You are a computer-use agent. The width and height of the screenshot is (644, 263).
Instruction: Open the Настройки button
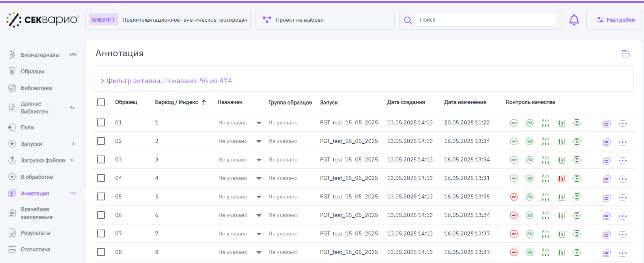click(614, 20)
